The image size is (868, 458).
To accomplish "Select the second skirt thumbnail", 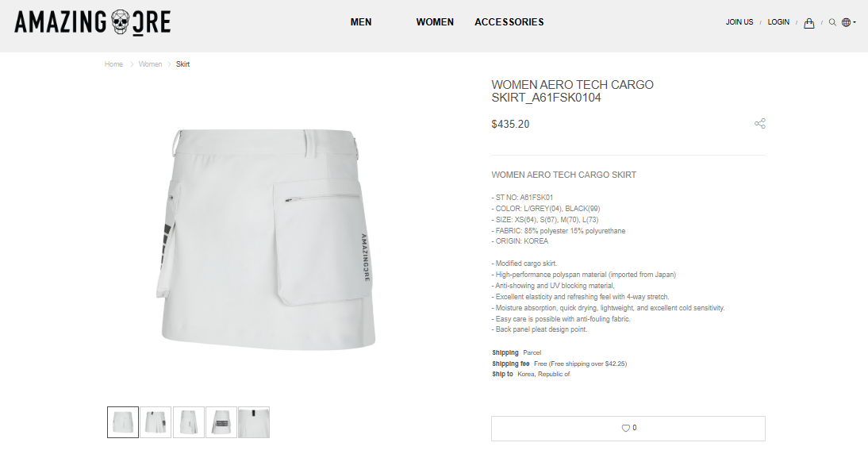I will click(x=156, y=422).
